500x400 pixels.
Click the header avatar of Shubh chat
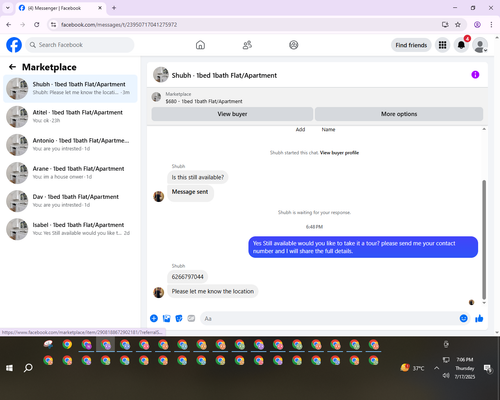coord(161,75)
